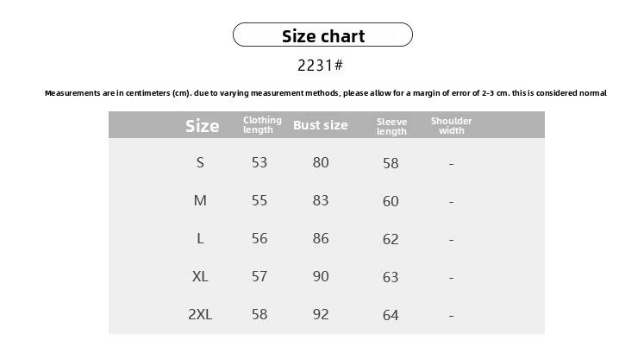Select the 2XL size row label

pos(200,315)
